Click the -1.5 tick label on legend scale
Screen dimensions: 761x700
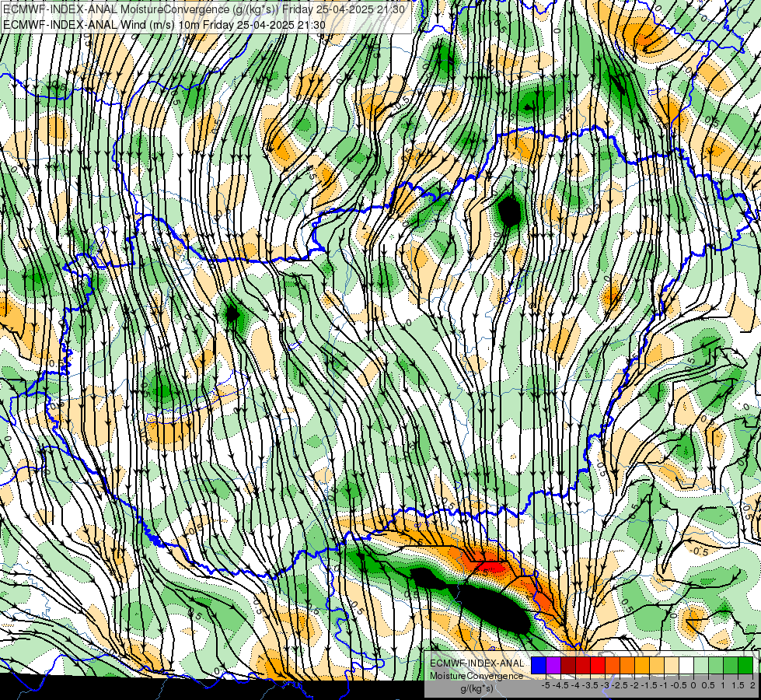click(x=649, y=685)
